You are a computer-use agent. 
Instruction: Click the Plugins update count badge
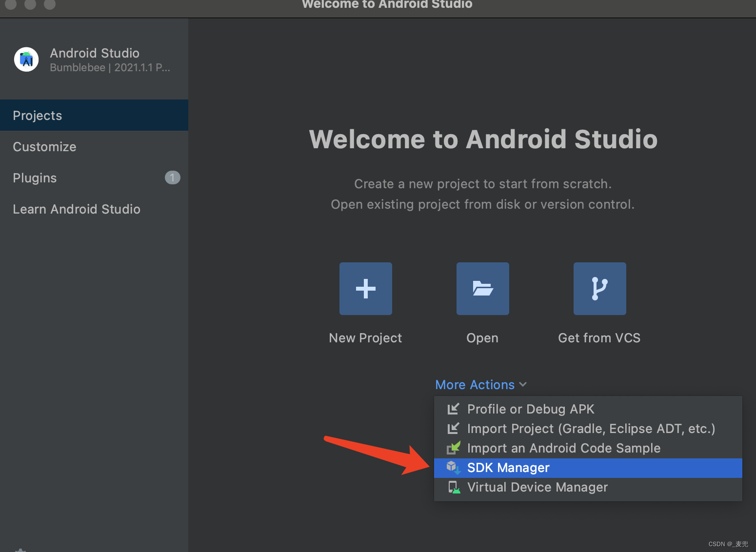173,177
